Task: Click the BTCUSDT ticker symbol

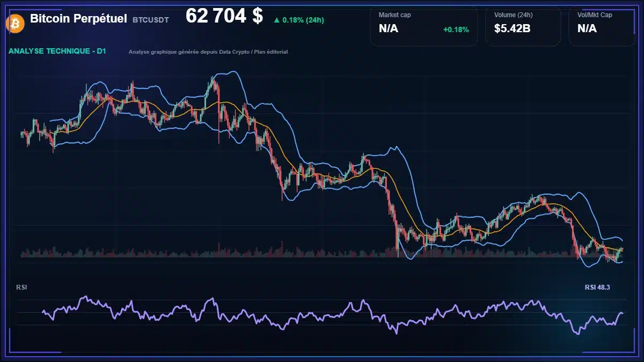Action: 150,20
